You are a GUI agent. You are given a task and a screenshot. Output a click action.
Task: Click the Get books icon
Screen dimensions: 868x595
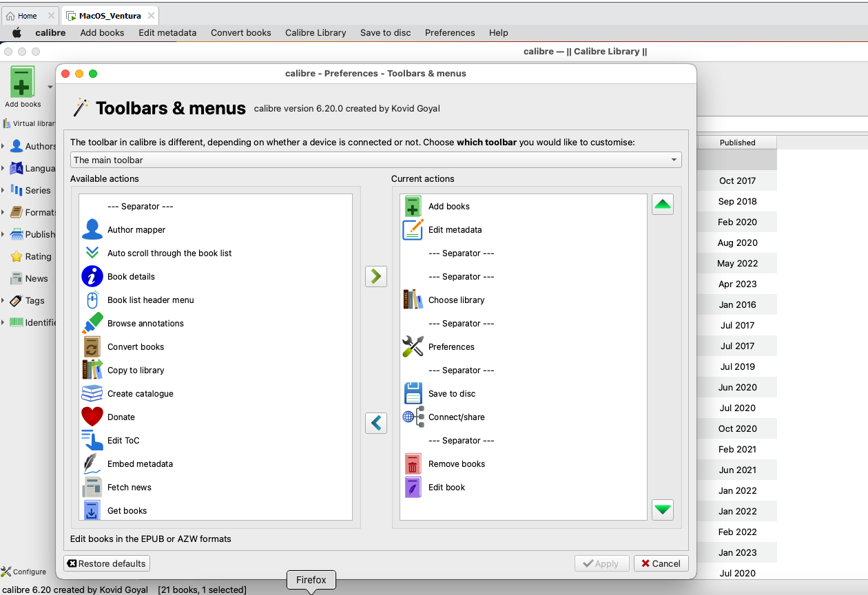92,510
